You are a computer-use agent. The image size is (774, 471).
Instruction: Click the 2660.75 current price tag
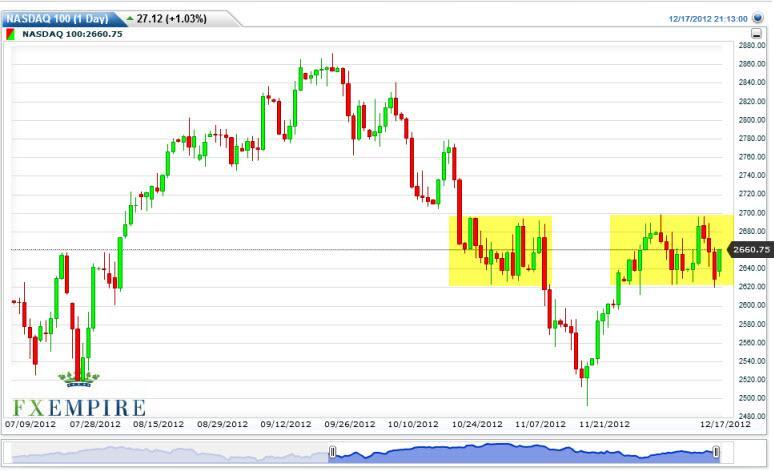tap(748, 249)
